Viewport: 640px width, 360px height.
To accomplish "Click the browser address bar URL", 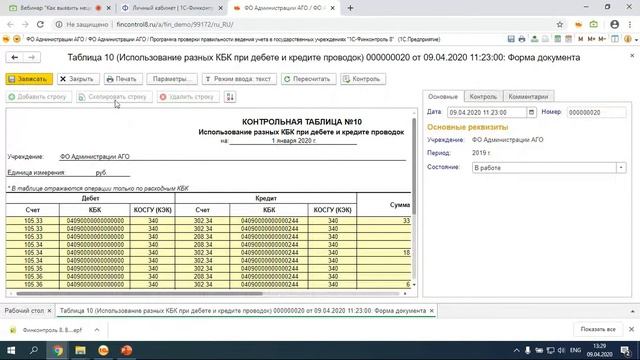I will (x=175, y=24).
